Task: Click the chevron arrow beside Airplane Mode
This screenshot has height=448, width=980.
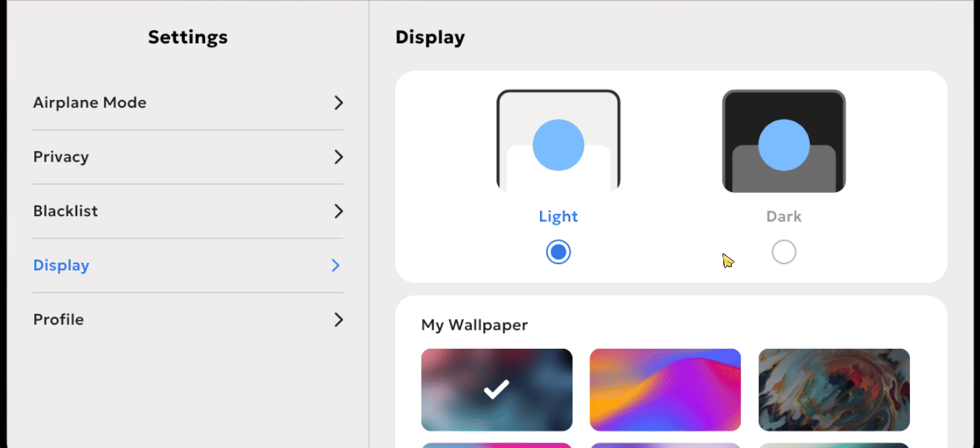Action: [339, 103]
